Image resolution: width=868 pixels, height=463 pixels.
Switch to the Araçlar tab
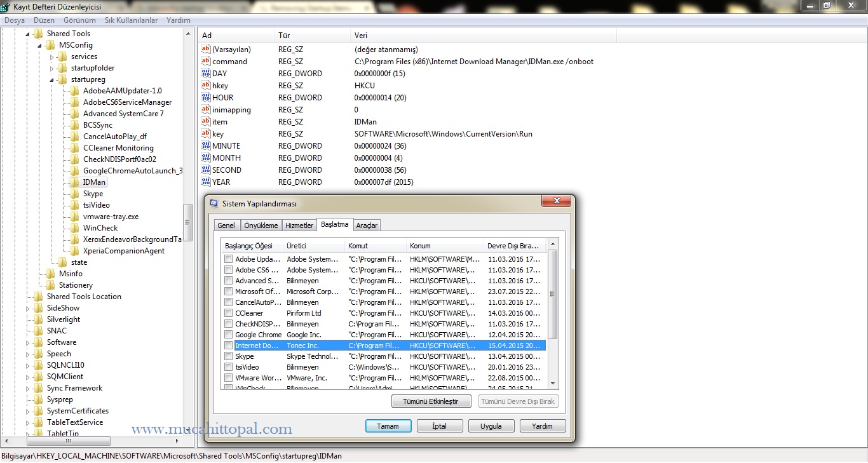(367, 225)
